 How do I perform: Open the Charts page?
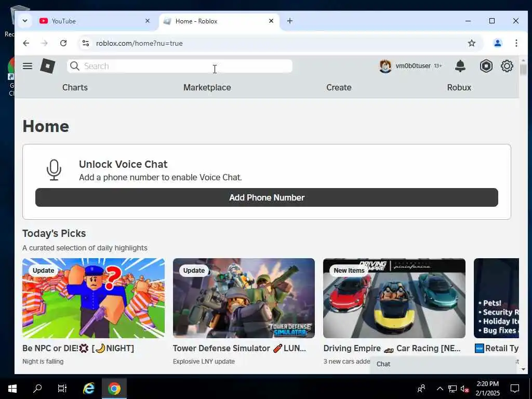(x=75, y=87)
